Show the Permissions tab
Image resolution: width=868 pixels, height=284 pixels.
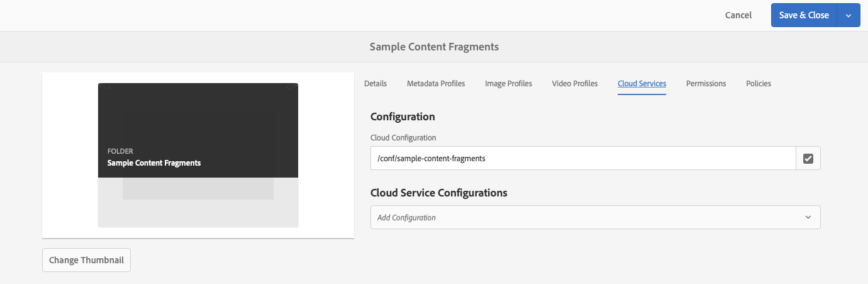point(706,83)
